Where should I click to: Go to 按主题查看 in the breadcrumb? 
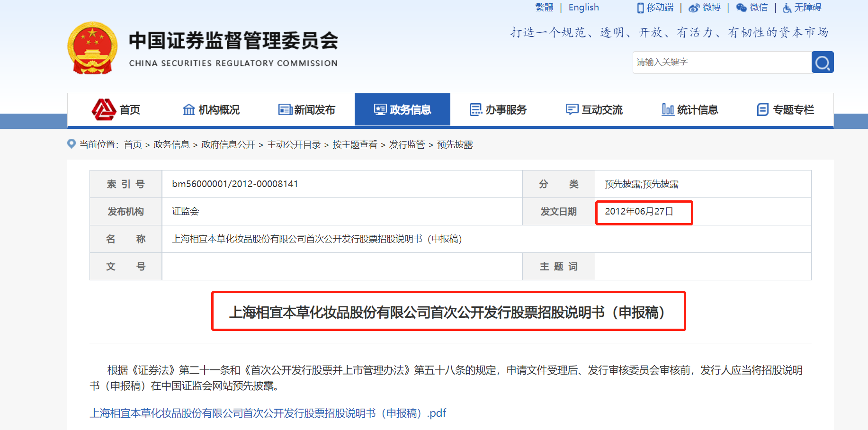point(355,144)
